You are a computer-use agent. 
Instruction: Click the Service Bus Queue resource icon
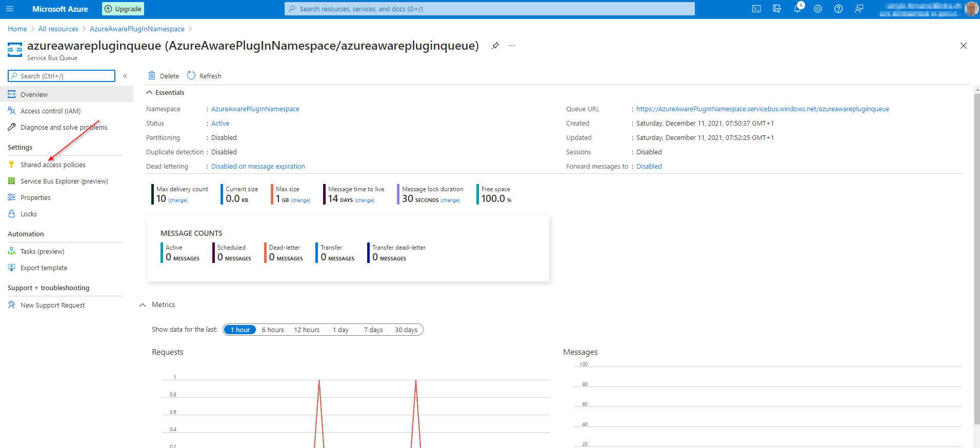click(15, 50)
